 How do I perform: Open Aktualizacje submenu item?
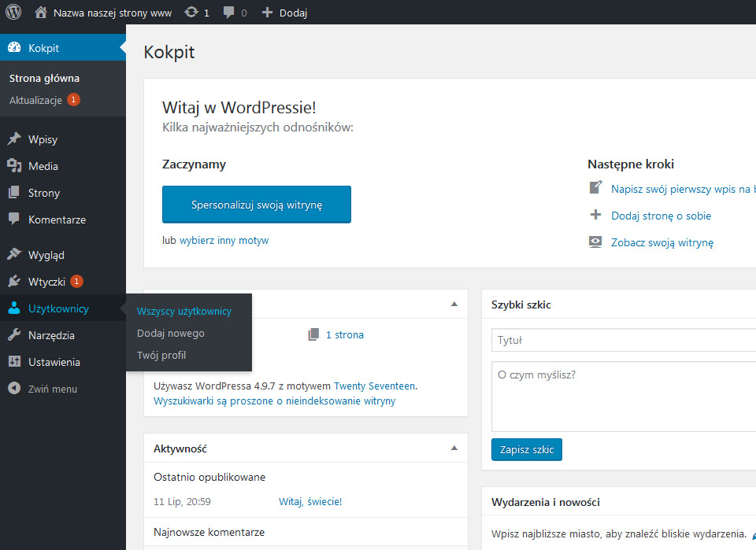click(x=35, y=100)
